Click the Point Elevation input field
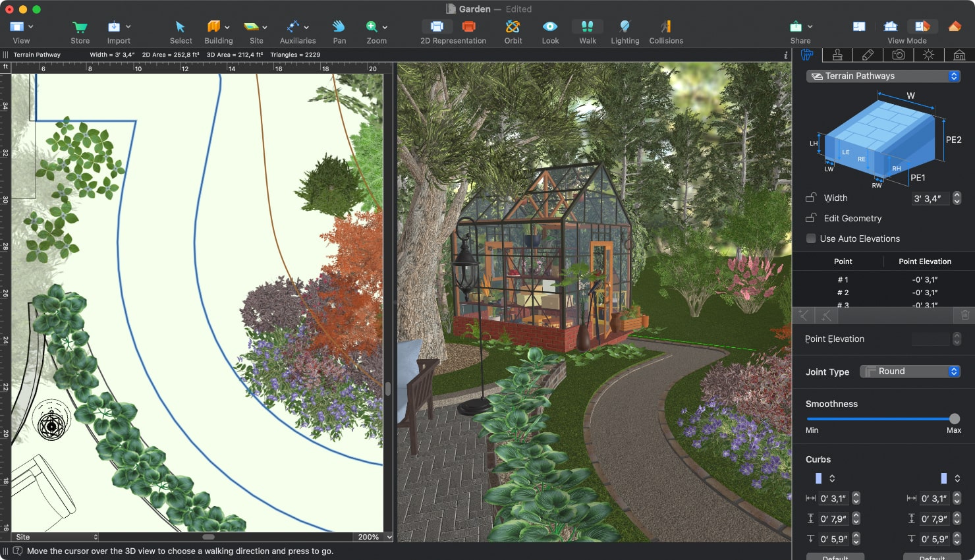The image size is (975, 560). point(932,339)
